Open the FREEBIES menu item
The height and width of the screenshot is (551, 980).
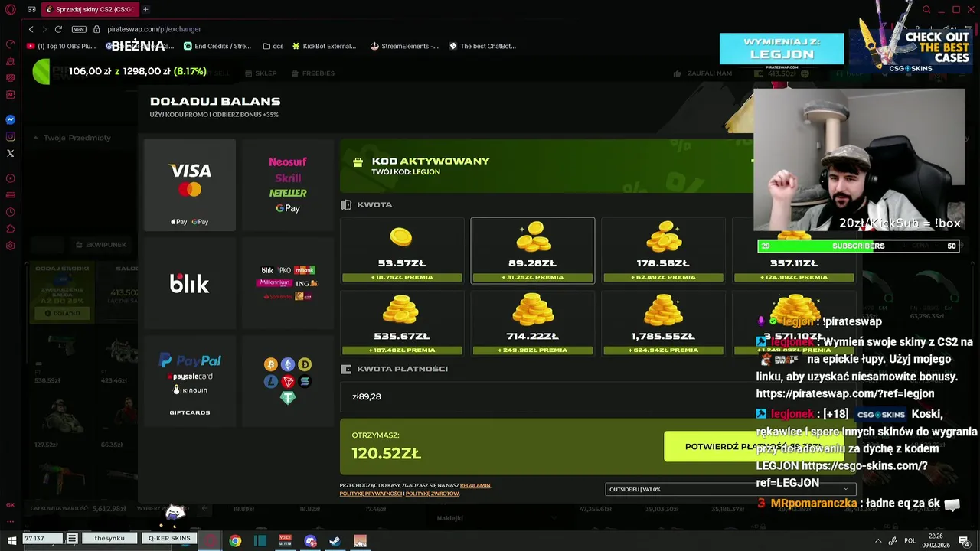(x=312, y=73)
